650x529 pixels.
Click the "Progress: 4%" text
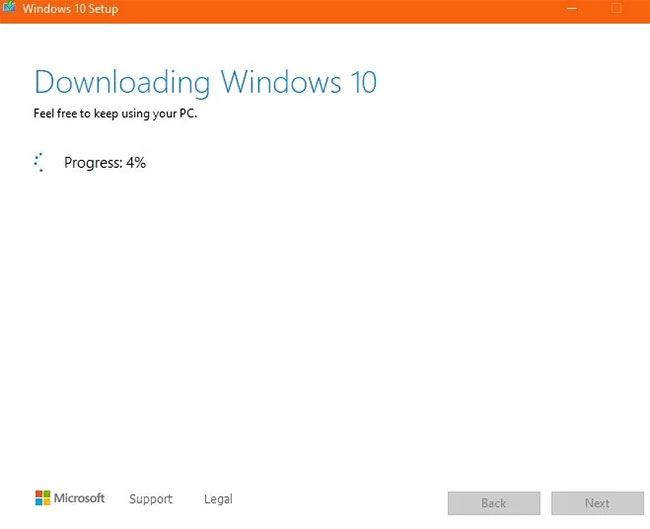tap(105, 163)
